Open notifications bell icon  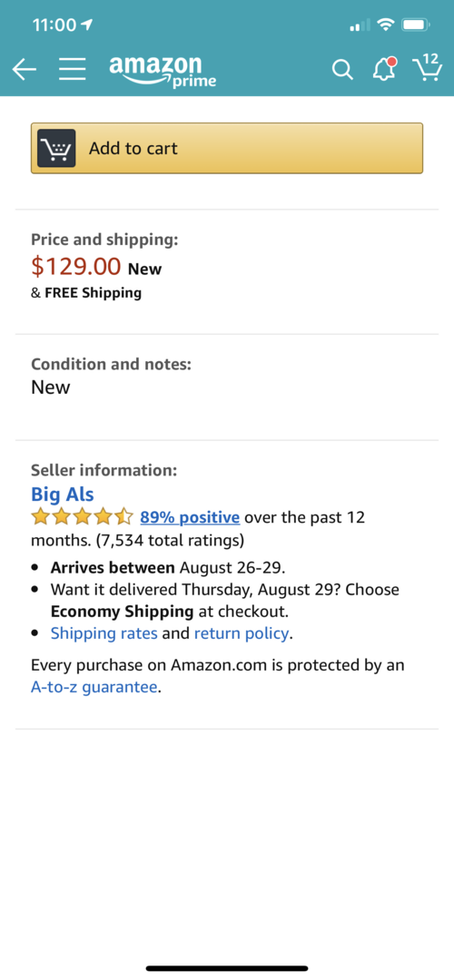385,69
